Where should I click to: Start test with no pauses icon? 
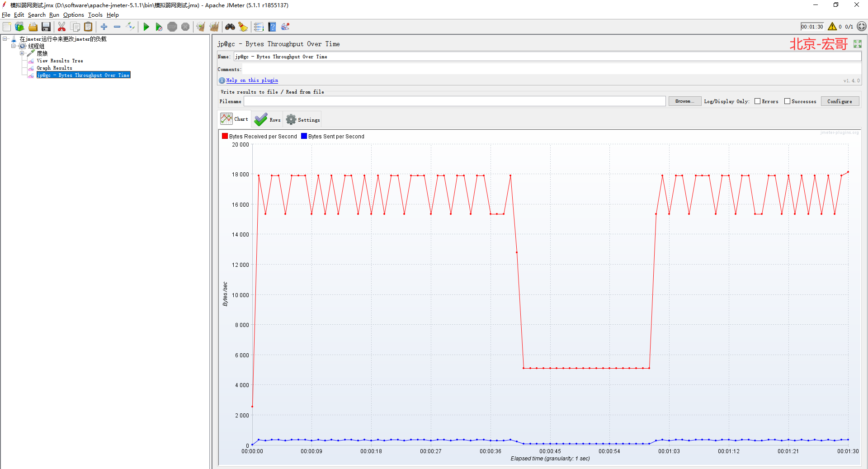pyautogui.click(x=159, y=27)
